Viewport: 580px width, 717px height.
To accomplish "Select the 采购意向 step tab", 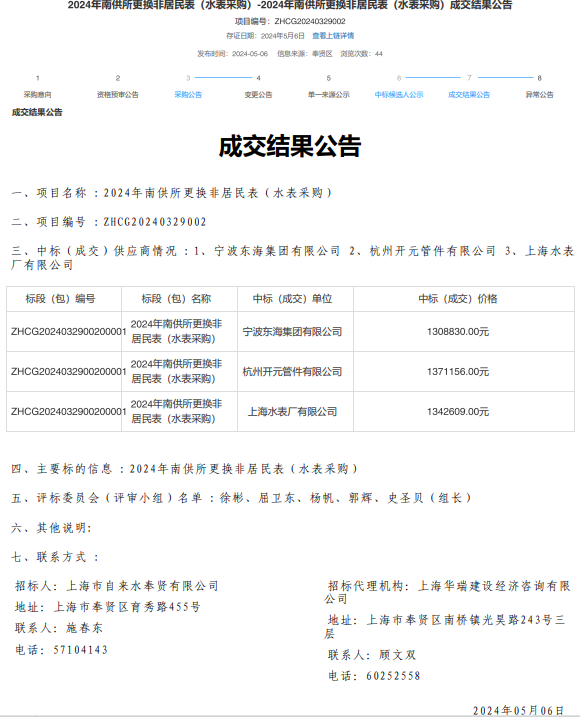I will (x=38, y=95).
